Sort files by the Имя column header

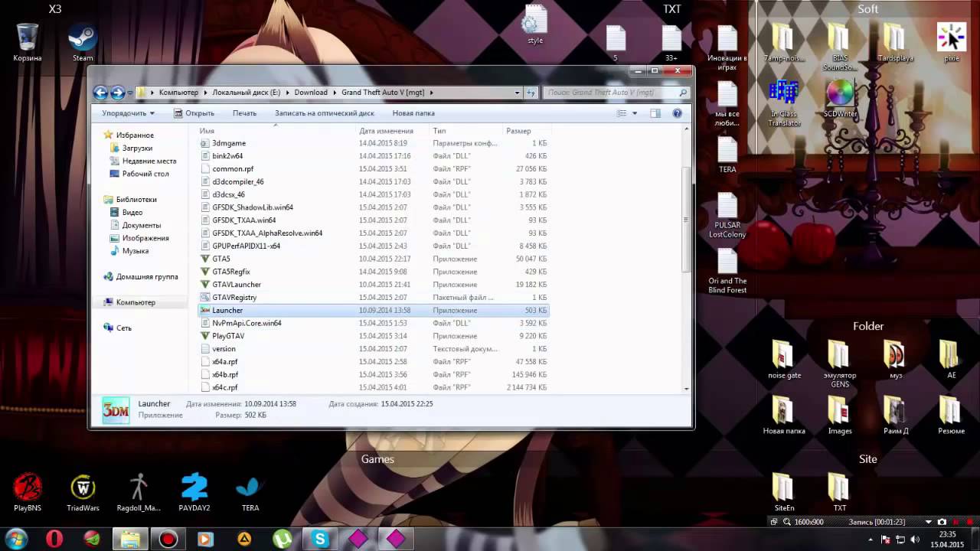point(207,131)
